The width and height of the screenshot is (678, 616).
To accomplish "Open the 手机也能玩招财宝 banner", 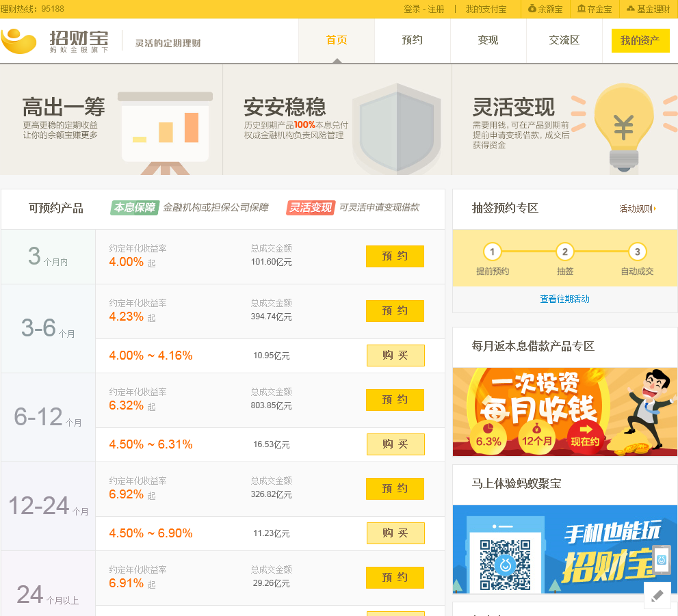I will (x=564, y=549).
